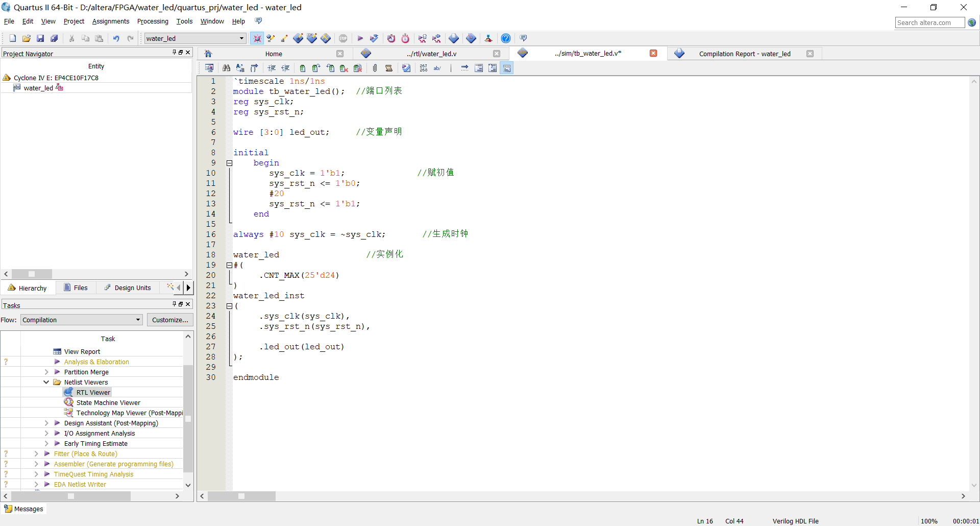Screen dimensions: 980x526
Task: Switch to the Files tab in Project Navigator
Action: (76, 288)
